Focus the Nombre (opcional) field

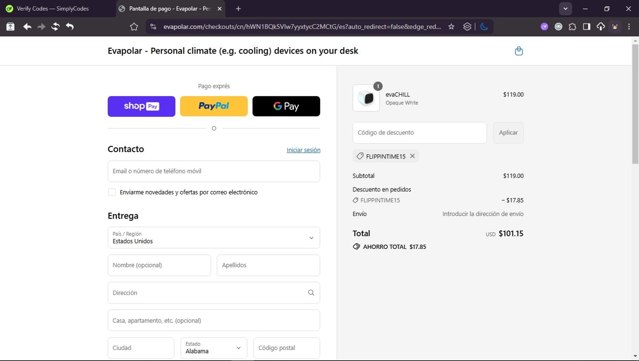click(x=159, y=265)
